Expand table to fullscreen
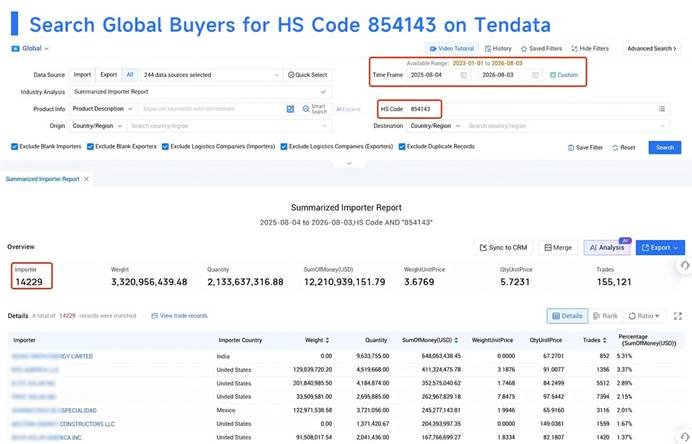Screen dimensions: 692x444 678,316
